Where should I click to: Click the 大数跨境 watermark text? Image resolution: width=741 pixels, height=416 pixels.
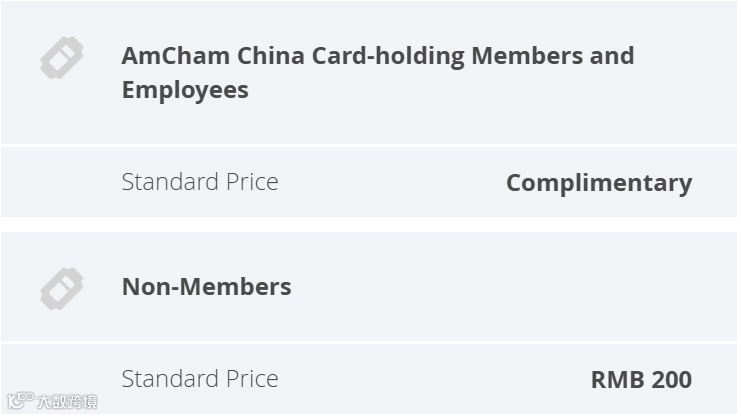(68, 402)
